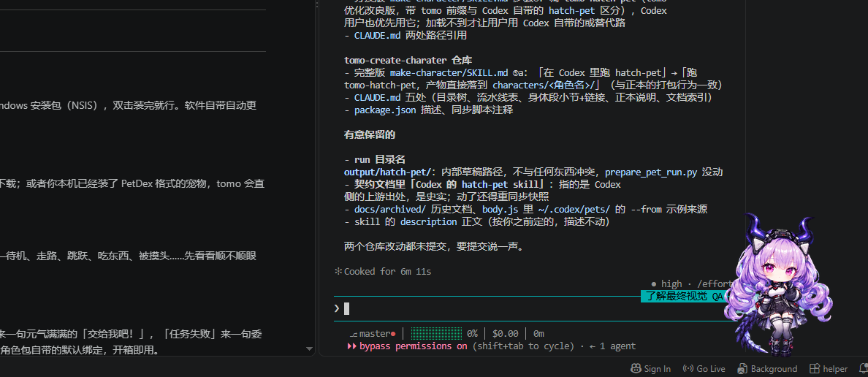Screen dimensions: 868x377
Task: Click the Copilot Sign In status item
Action: coord(650,369)
